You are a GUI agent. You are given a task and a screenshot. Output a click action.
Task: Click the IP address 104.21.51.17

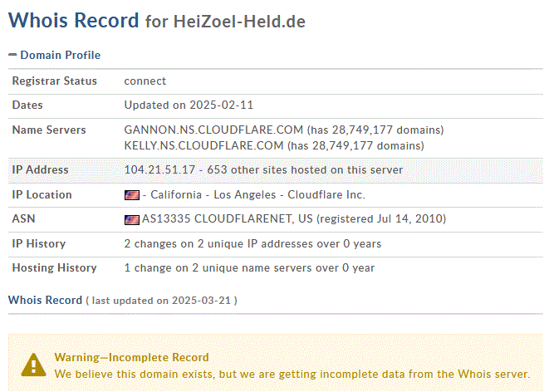159,169
